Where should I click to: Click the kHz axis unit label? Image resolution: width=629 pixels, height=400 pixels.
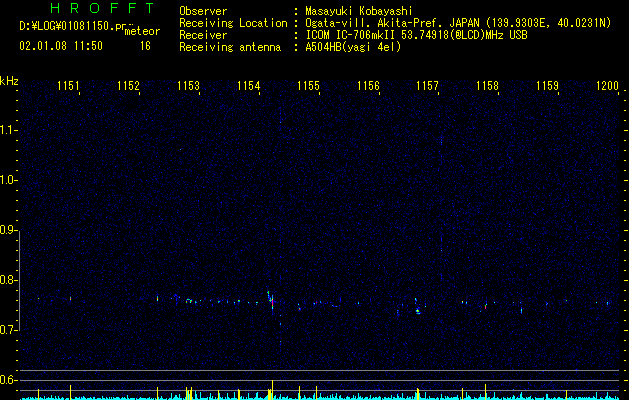tap(9, 81)
